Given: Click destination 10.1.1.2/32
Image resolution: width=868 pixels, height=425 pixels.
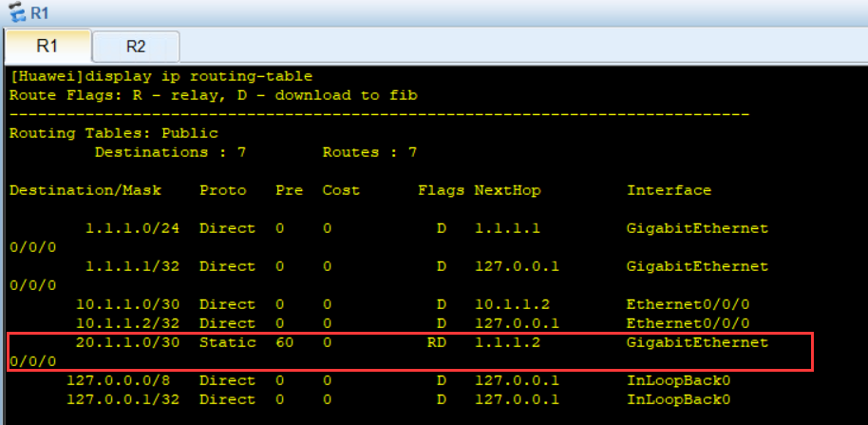Looking at the screenshot, I should [x=128, y=323].
